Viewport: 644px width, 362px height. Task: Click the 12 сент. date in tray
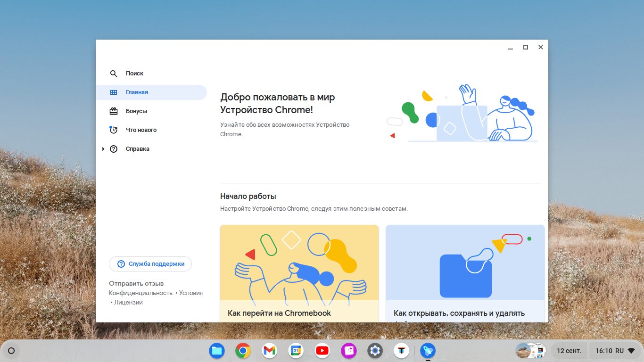[x=569, y=351]
